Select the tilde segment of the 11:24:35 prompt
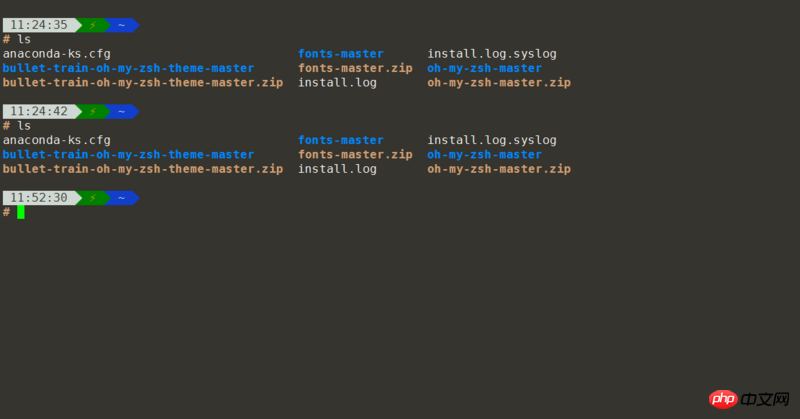The height and width of the screenshot is (419, 800). (121, 25)
